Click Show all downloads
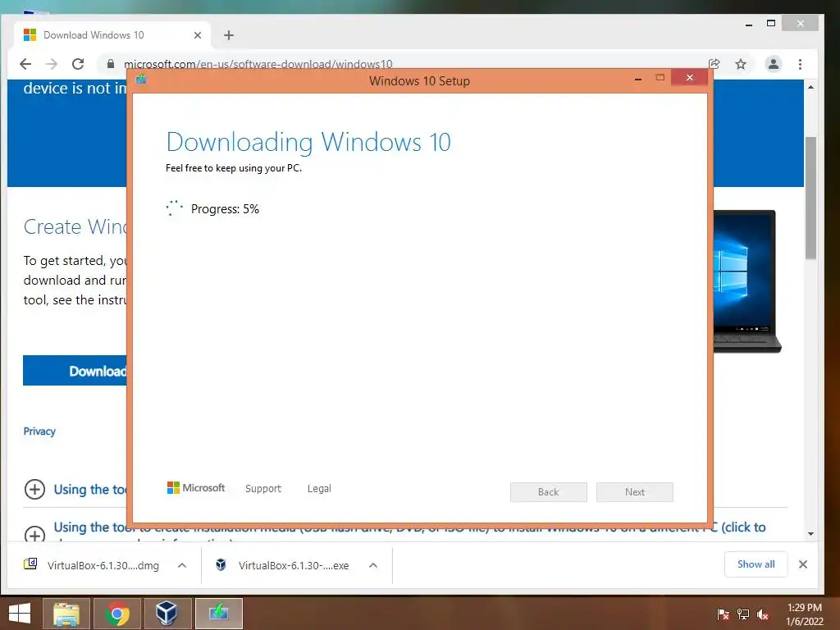Viewport: 840px width, 630px height. pos(756,564)
